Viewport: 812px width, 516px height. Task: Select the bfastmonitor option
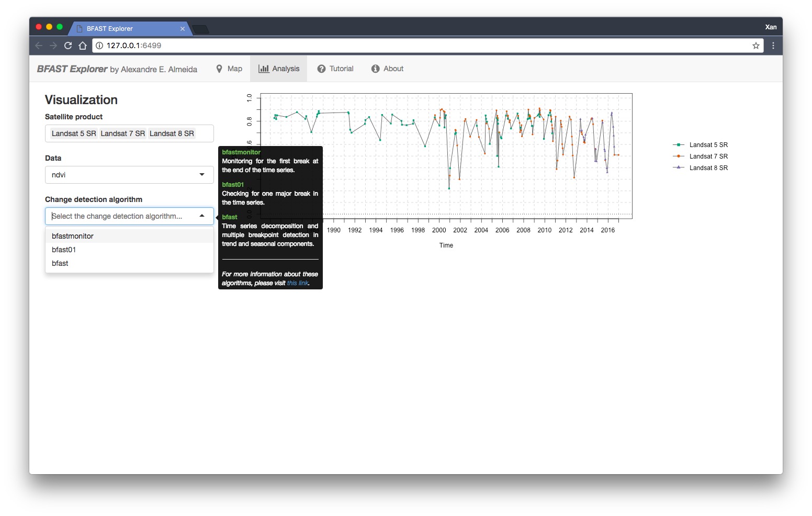[x=129, y=236]
